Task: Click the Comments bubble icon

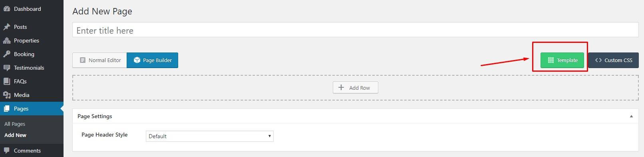Action: 6,151
